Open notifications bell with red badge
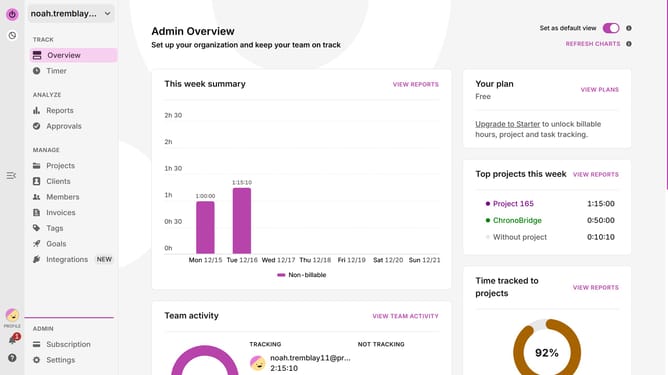The image size is (668, 375). tap(13, 339)
